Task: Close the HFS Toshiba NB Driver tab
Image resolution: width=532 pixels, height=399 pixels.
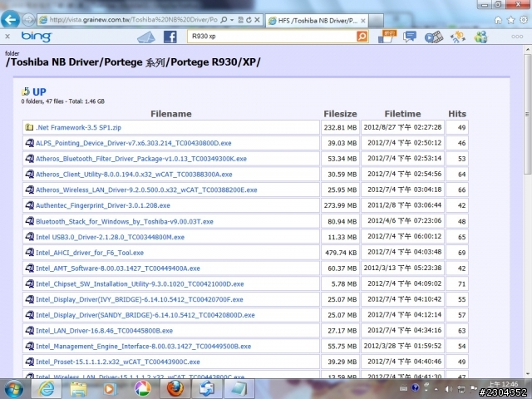Action: click(x=363, y=21)
